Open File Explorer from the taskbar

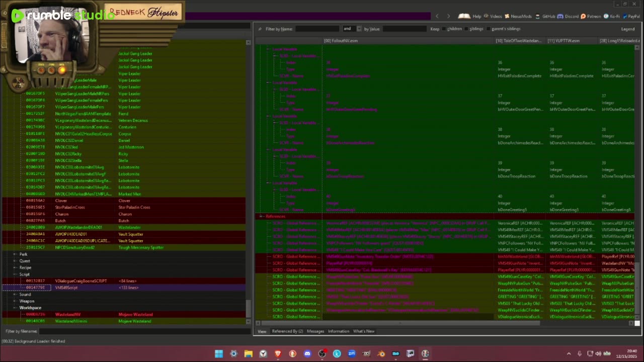tap(248, 353)
